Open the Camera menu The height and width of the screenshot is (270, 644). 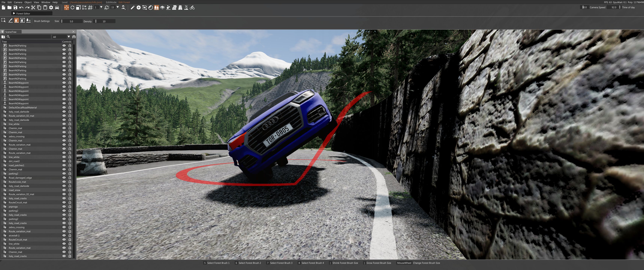point(18,2)
